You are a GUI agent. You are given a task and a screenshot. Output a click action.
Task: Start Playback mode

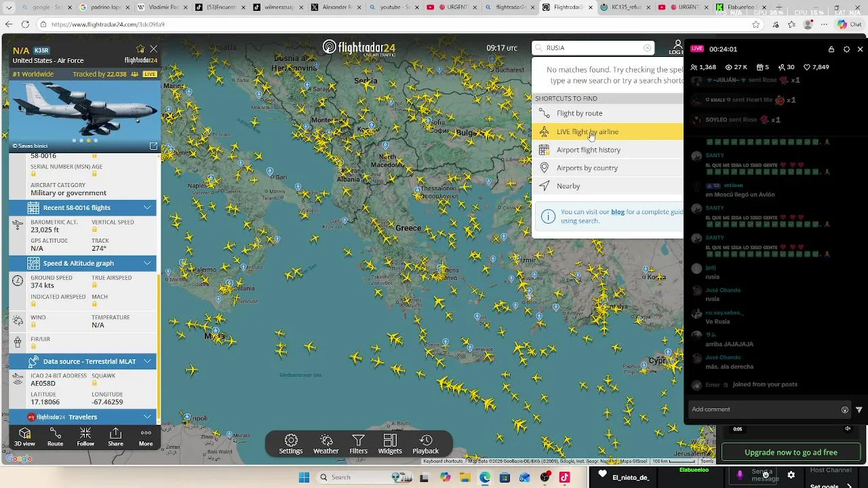click(x=426, y=445)
